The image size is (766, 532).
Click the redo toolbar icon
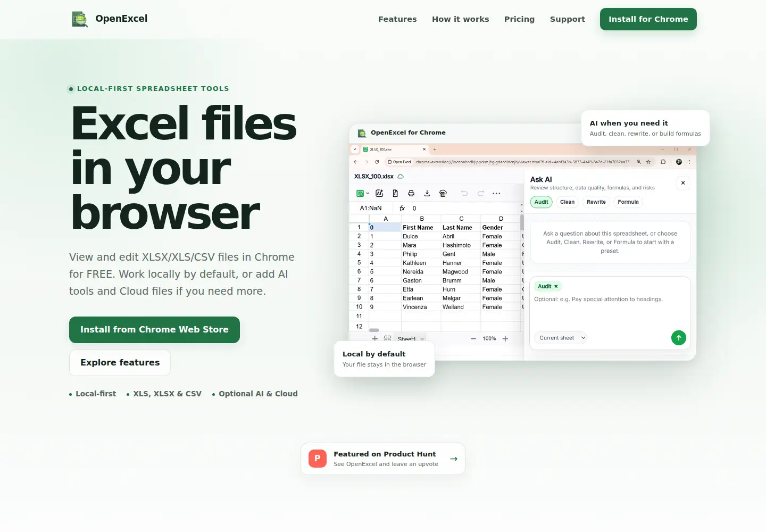(x=481, y=194)
